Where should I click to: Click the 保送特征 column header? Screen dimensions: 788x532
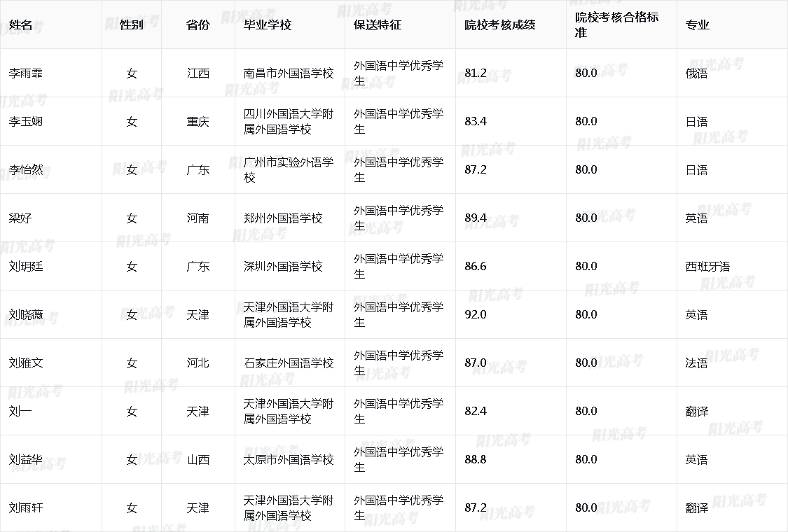coord(378,25)
